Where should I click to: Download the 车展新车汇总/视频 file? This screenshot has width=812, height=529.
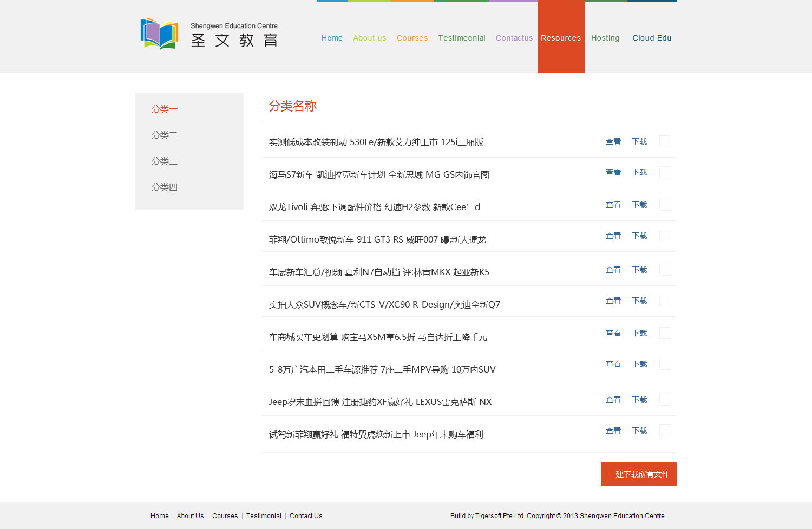639,270
